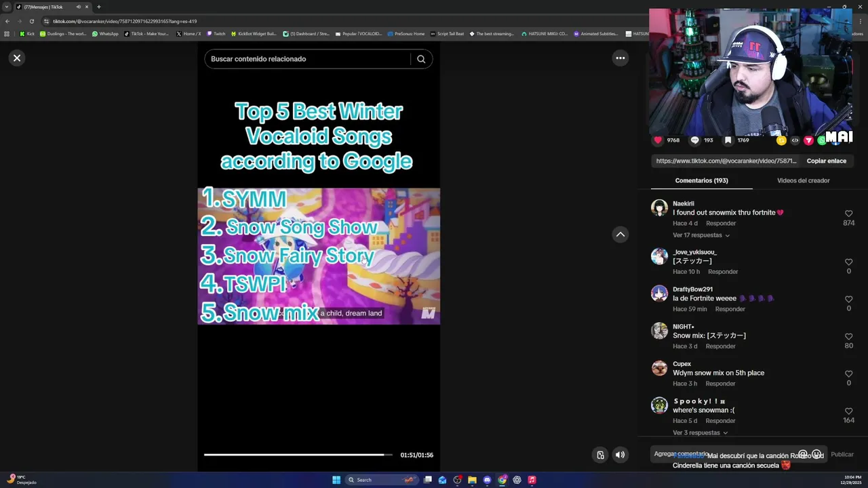Open the WhatsApp bookmark

click(105, 34)
